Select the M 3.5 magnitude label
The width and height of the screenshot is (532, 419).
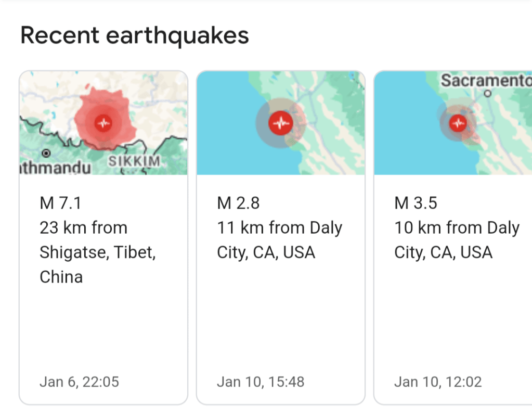tap(416, 203)
